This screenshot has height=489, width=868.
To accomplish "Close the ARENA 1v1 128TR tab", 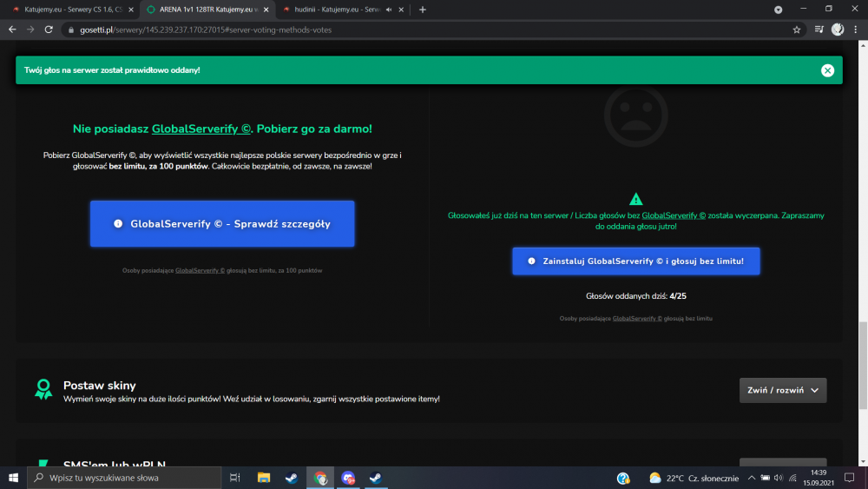I will click(266, 10).
